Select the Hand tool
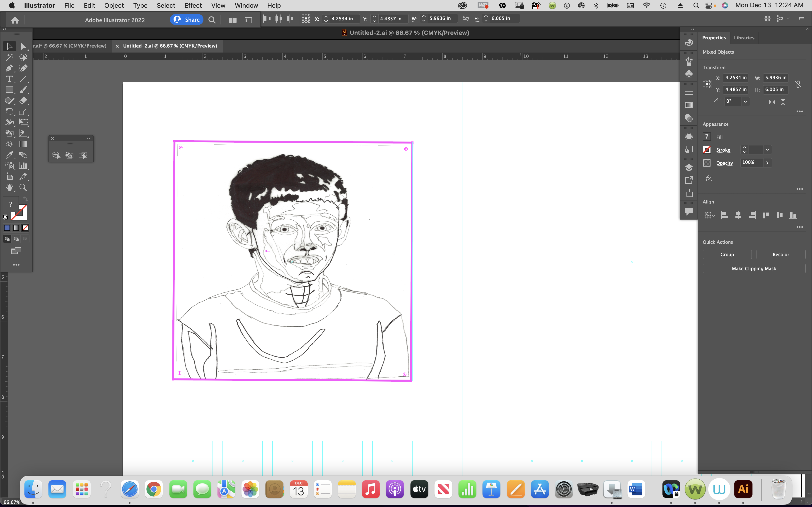Screen dimensions: 812x507 pos(9,187)
